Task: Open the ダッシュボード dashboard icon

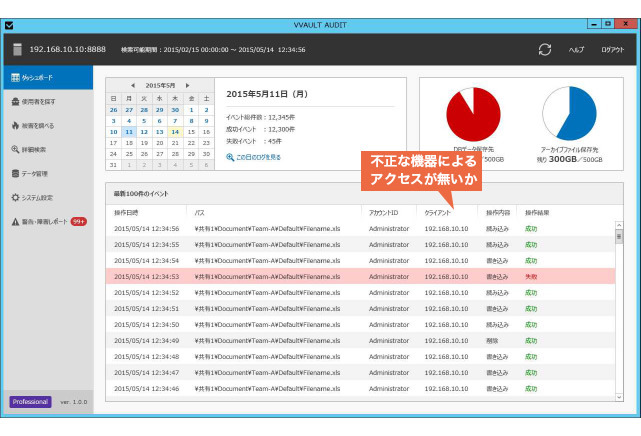Action: [15, 77]
